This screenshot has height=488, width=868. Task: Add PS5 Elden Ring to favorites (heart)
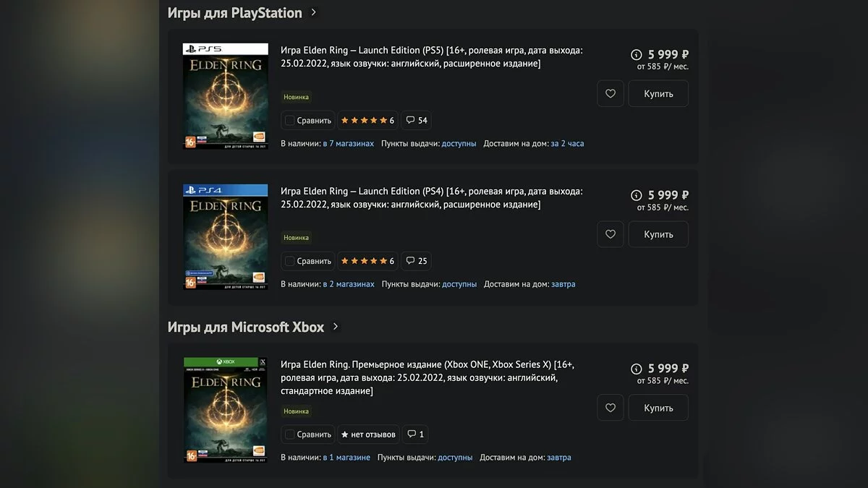pyautogui.click(x=610, y=93)
